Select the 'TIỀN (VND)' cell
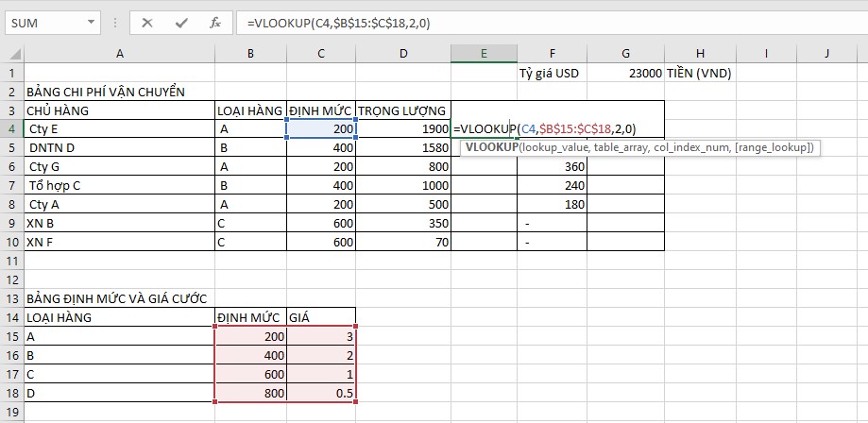This screenshot has width=868, height=423. coord(700,73)
